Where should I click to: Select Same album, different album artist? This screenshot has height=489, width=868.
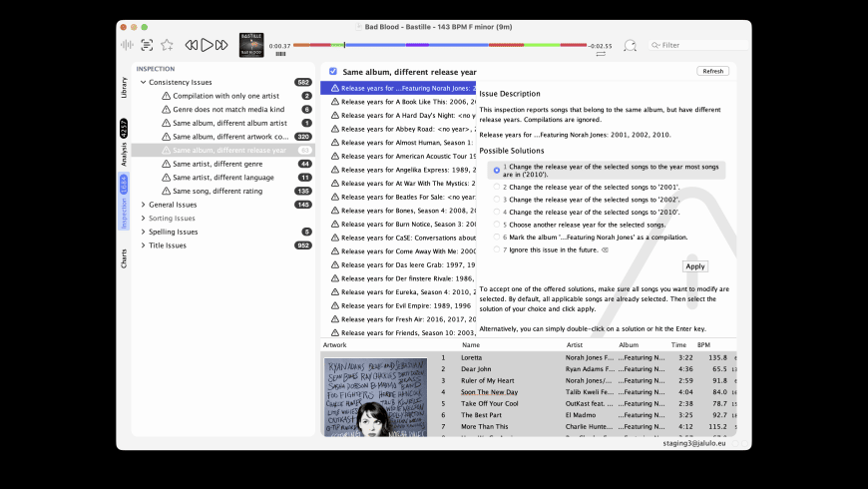(223, 123)
